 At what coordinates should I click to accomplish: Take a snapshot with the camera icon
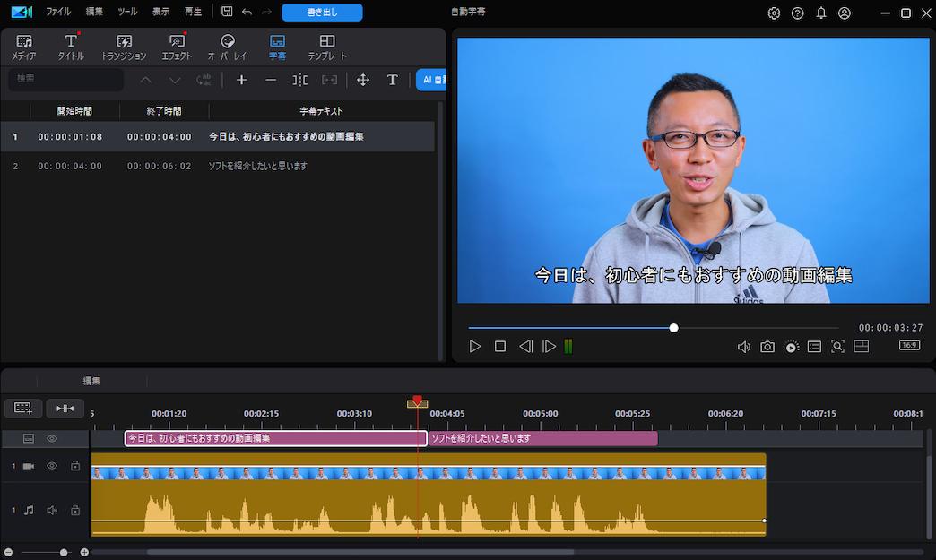coord(767,346)
